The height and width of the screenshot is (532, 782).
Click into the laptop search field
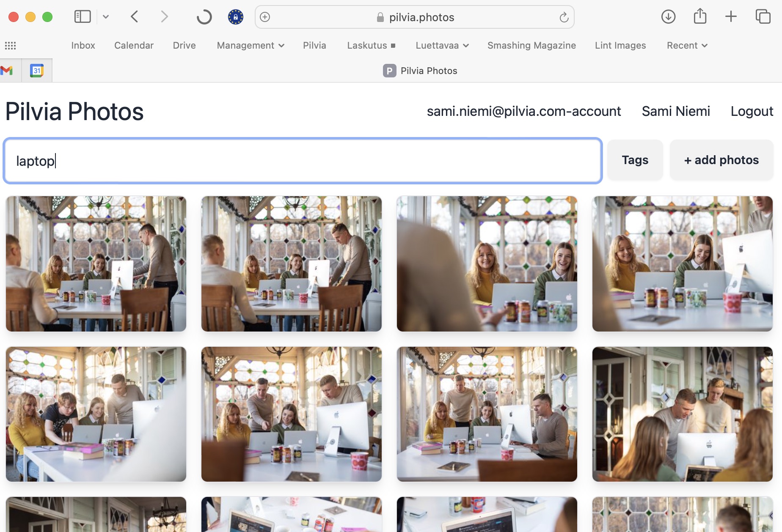[x=303, y=161]
